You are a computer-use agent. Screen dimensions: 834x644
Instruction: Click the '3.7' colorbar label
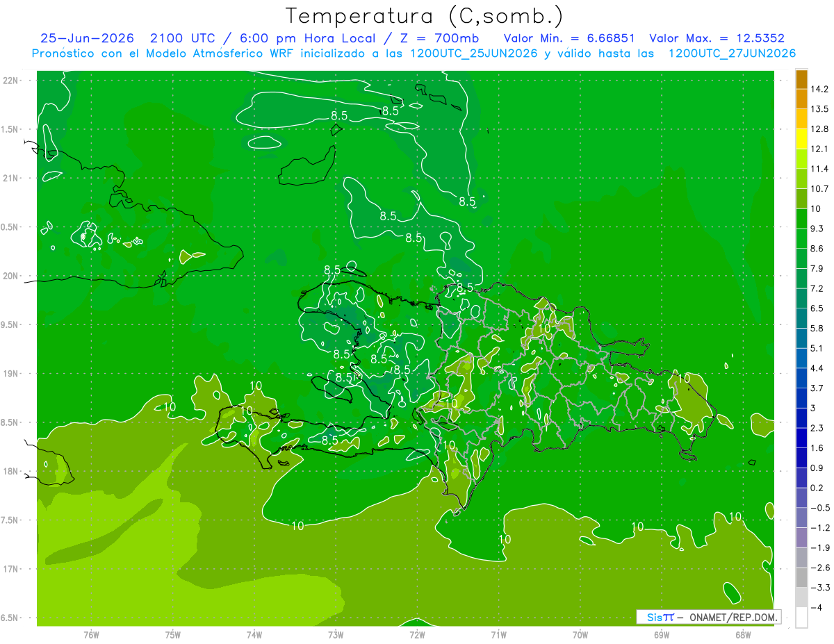[817, 388]
